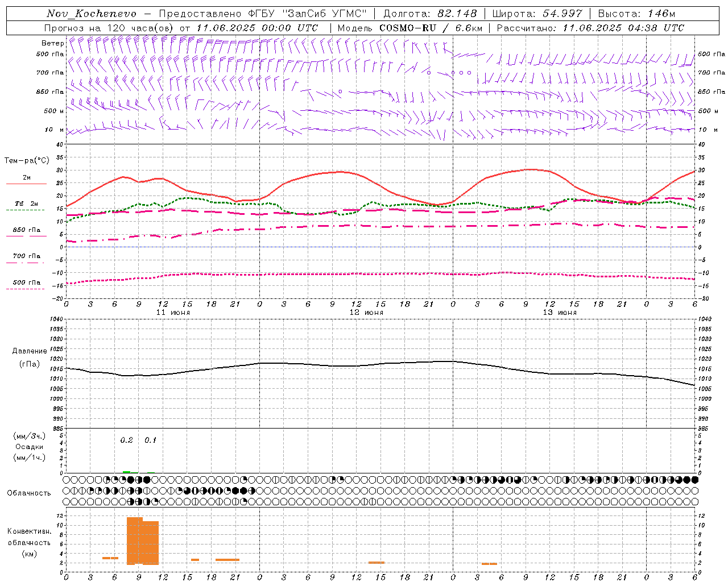Select the 700 гПа temperature legend entry
Viewport: 728px width, 582px height.
(26, 259)
